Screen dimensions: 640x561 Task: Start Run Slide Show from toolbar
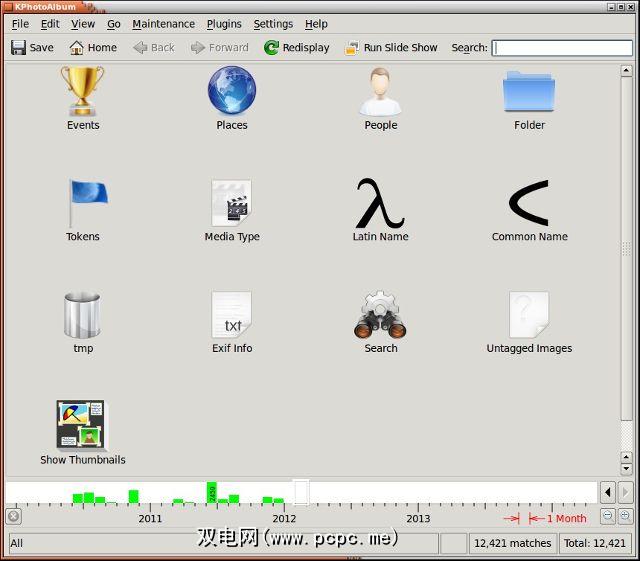(391, 48)
